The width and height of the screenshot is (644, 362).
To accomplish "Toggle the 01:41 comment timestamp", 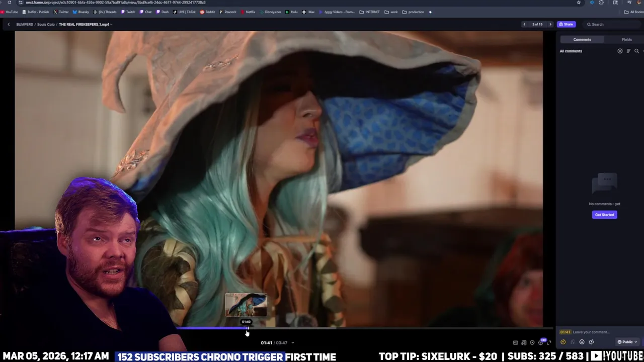I will (x=566, y=332).
